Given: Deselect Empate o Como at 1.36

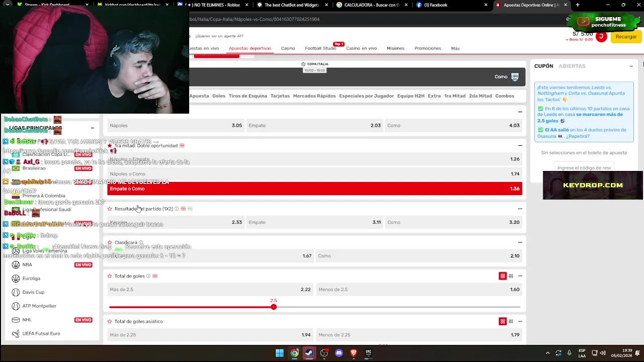Looking at the screenshot, I should (314, 189).
